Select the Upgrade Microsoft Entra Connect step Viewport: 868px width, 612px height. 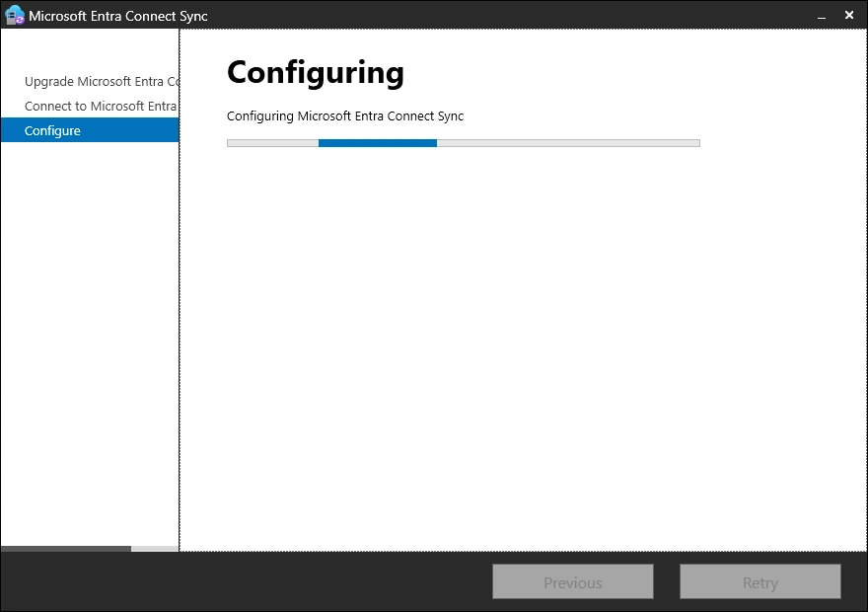[x=101, y=82]
